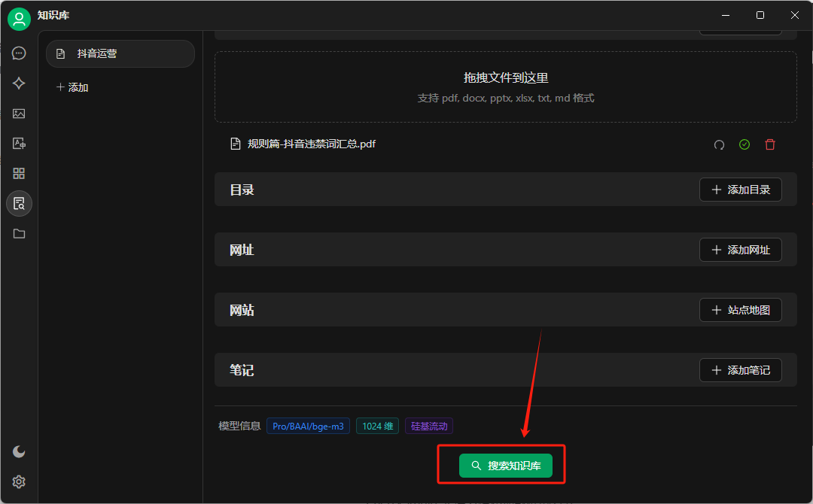This screenshot has height=504, width=813.
Task: Open the mini apps grid icon
Action: tap(20, 174)
